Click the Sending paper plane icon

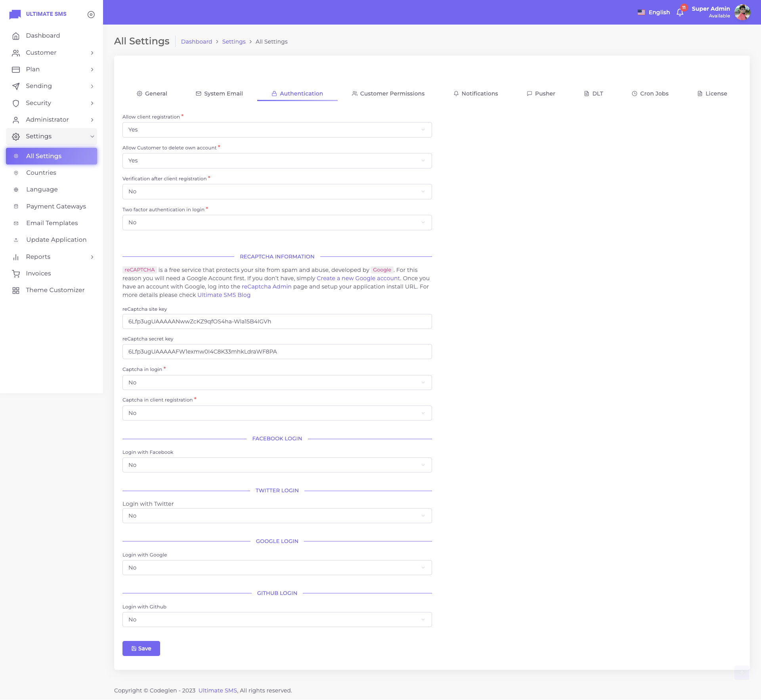(16, 86)
